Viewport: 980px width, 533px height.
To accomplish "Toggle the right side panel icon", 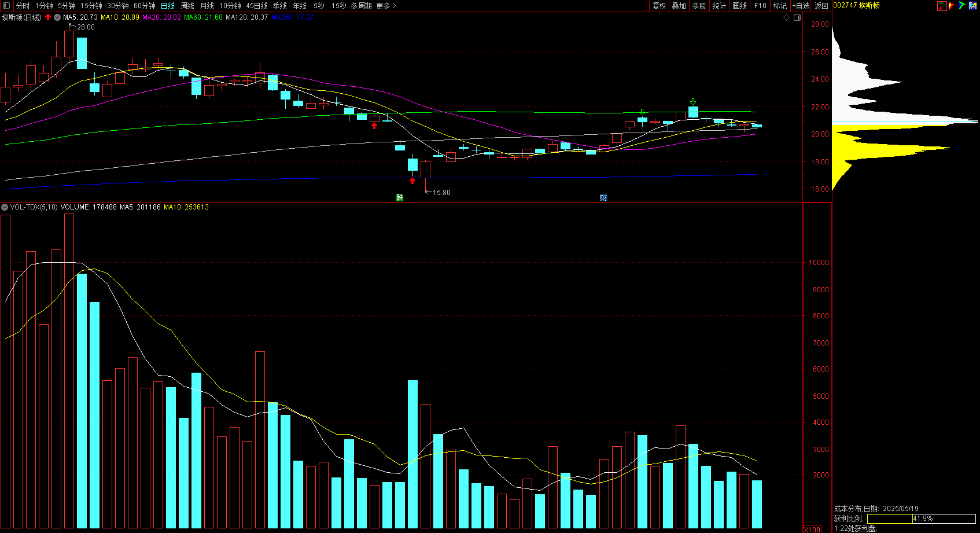I will (x=797, y=18).
